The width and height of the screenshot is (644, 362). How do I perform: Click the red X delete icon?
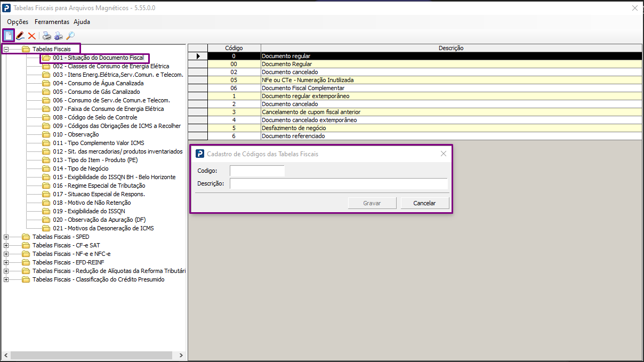click(32, 36)
